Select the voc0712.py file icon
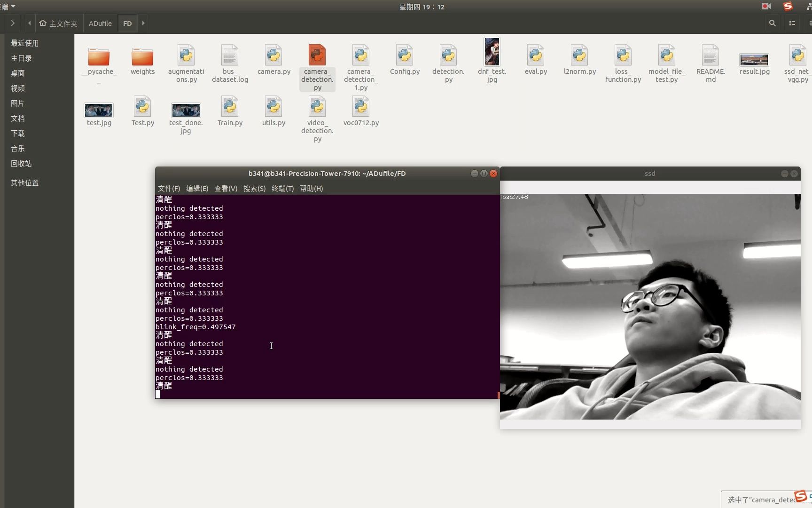Image resolution: width=812 pixels, height=508 pixels. pyautogui.click(x=361, y=107)
